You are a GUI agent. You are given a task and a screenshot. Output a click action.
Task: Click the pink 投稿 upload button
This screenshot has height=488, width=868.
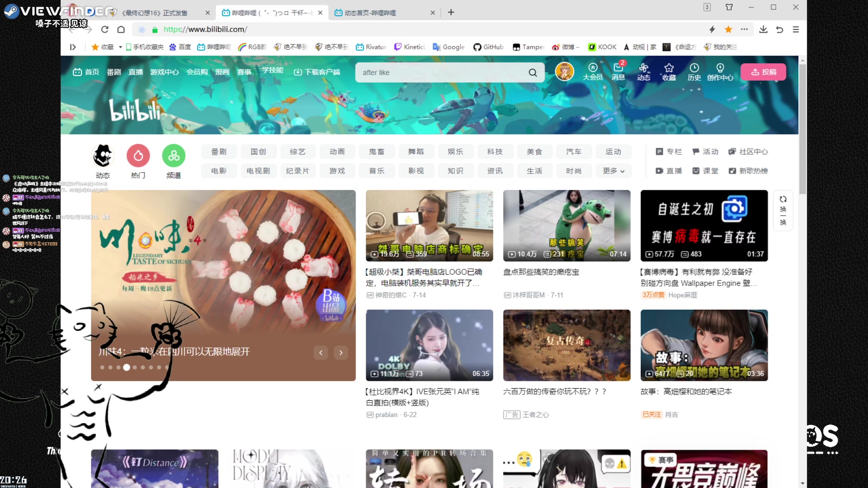[x=763, y=72]
